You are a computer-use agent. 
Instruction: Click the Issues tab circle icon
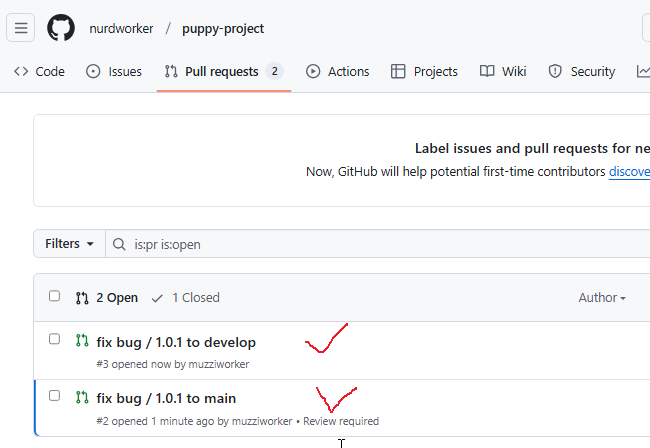[x=93, y=71]
